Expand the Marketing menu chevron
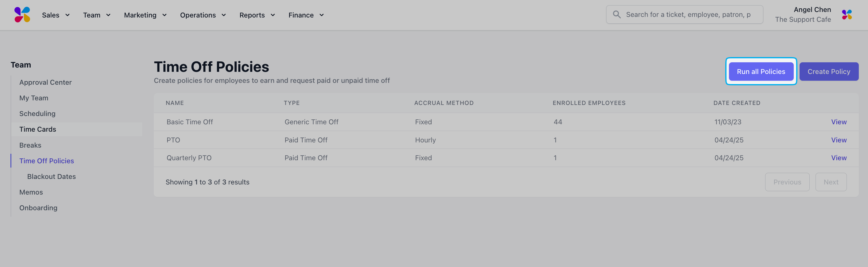Image resolution: width=868 pixels, height=267 pixels. 165,15
